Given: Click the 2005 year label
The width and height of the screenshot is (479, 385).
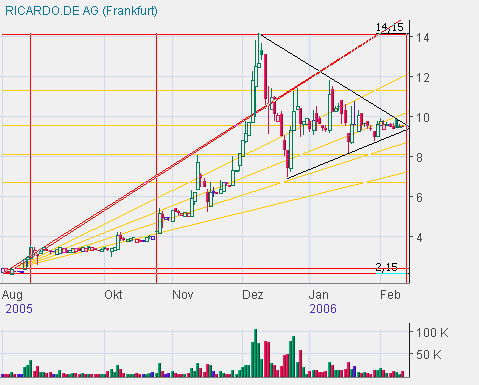Looking at the screenshot, I should [19, 309].
